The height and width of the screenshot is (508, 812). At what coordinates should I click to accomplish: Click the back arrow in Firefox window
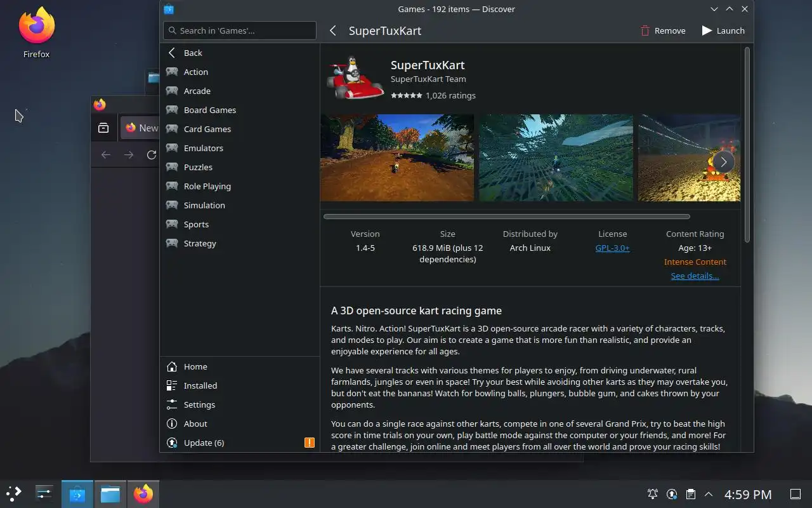[106, 155]
